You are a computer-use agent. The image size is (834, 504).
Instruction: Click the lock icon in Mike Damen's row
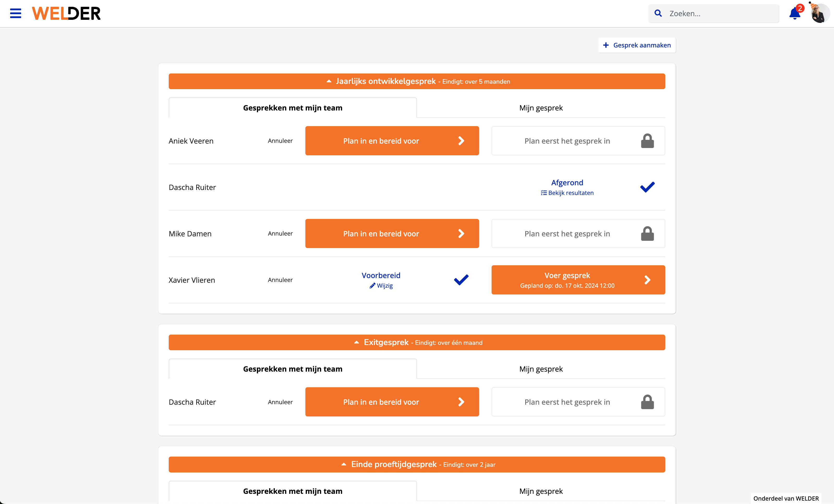pyautogui.click(x=647, y=234)
